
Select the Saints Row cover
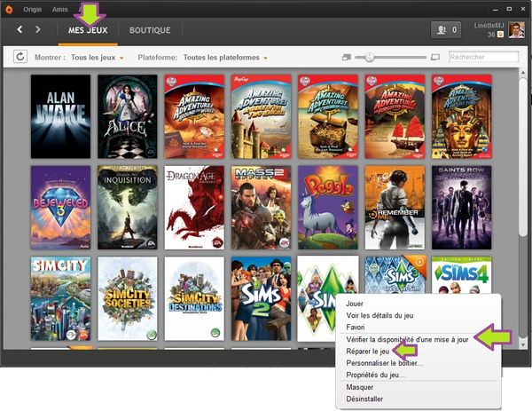(461, 208)
